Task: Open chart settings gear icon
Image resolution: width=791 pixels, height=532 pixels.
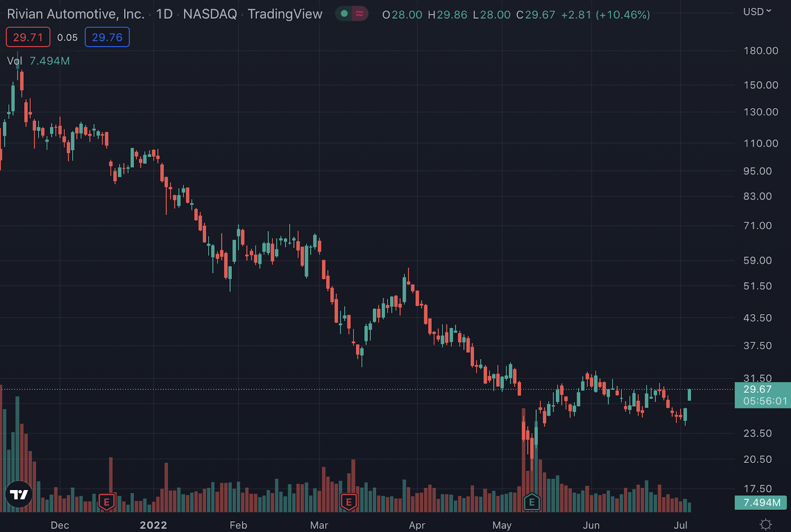Action: pos(765,525)
